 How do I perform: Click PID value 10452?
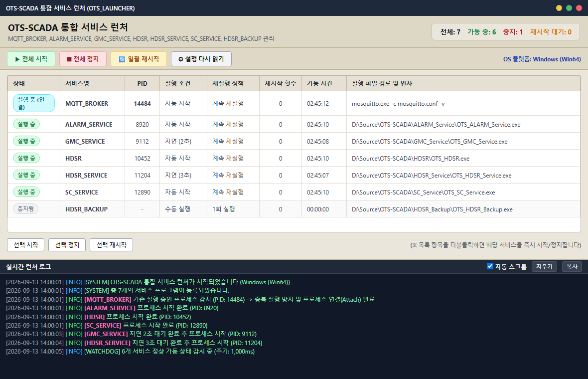click(142, 159)
